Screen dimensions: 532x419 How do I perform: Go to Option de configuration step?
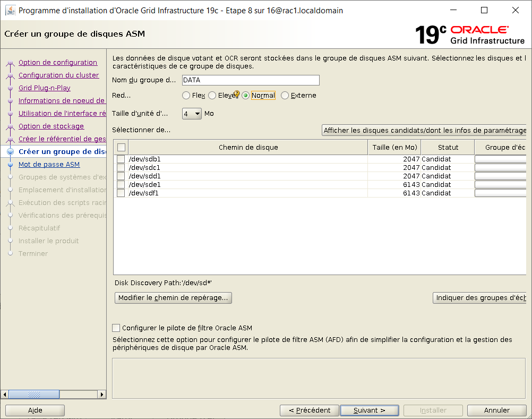(58, 63)
